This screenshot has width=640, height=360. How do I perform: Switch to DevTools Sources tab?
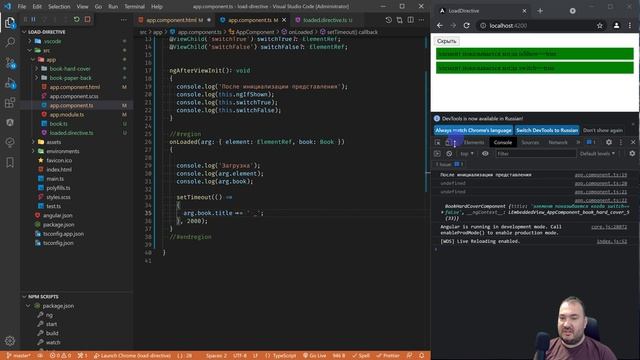tap(530, 142)
